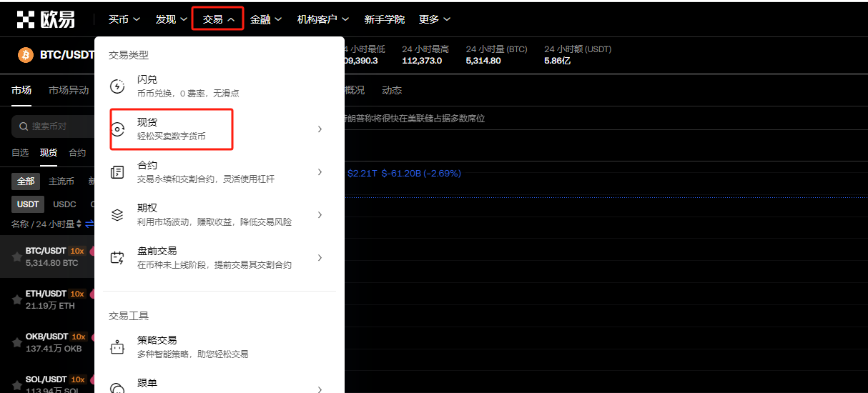The image size is (868, 393).
Task: Click the 10x badge on BTC/USDT
Action: 77,251
